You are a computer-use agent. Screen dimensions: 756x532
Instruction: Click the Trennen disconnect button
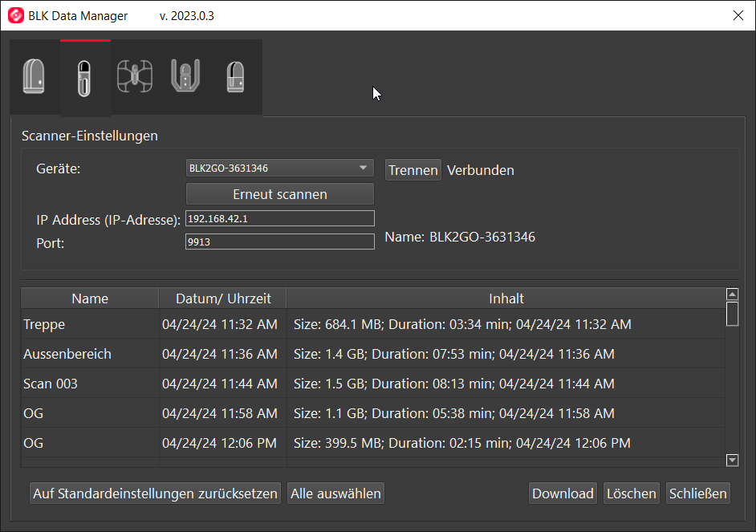coord(413,170)
